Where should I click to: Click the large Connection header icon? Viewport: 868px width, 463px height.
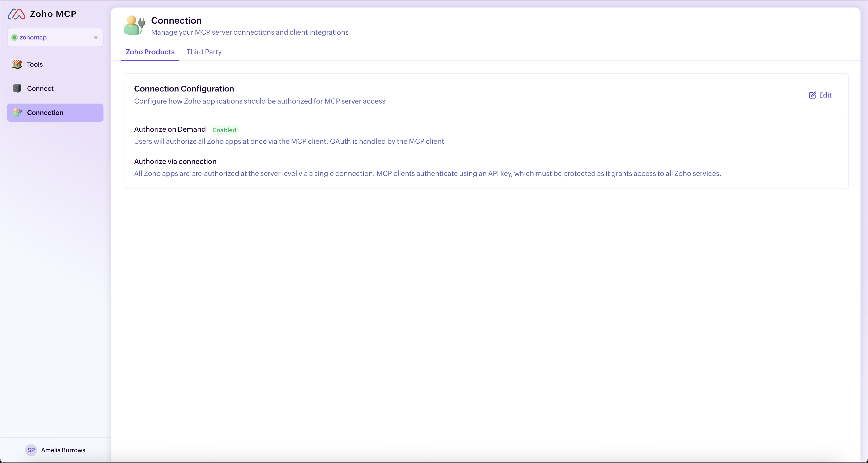[134, 26]
